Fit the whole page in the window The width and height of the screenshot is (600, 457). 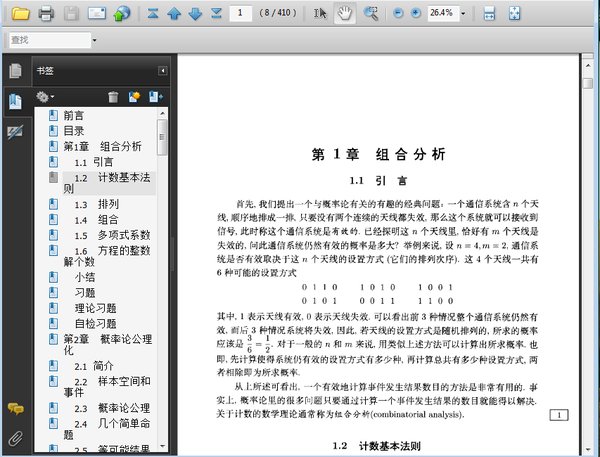515,13
